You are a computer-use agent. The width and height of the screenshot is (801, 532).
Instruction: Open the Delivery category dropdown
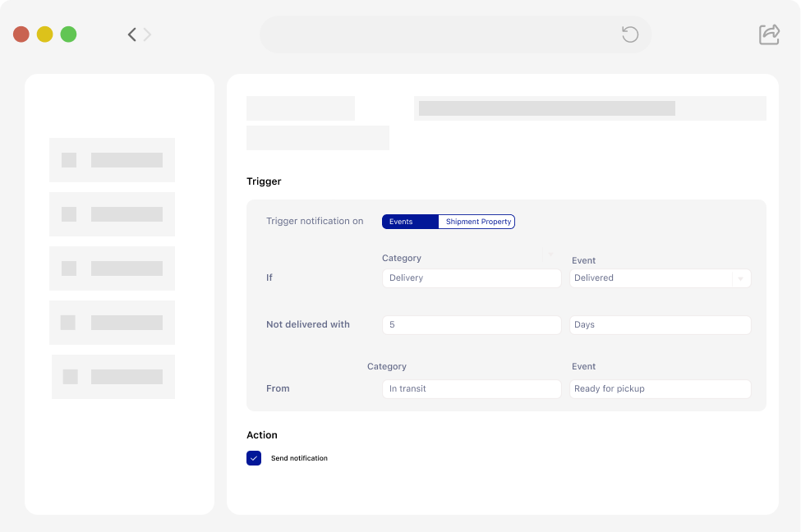click(471, 277)
